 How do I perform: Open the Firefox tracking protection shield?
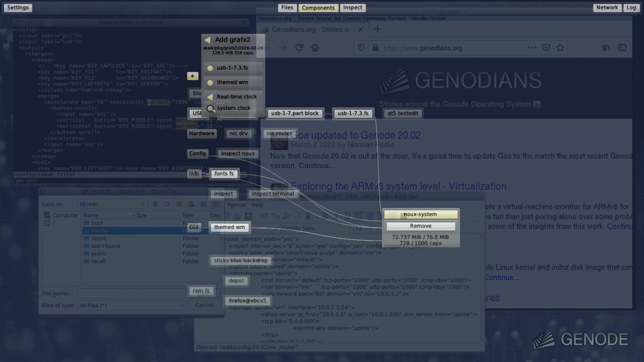tap(361, 47)
